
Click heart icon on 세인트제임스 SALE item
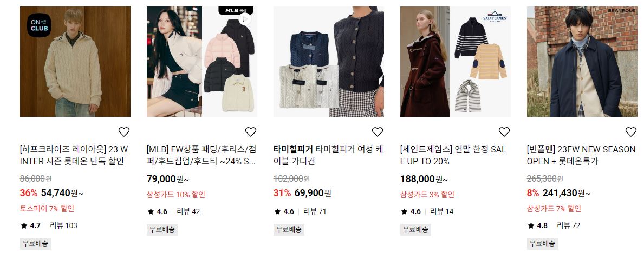pyautogui.click(x=504, y=131)
